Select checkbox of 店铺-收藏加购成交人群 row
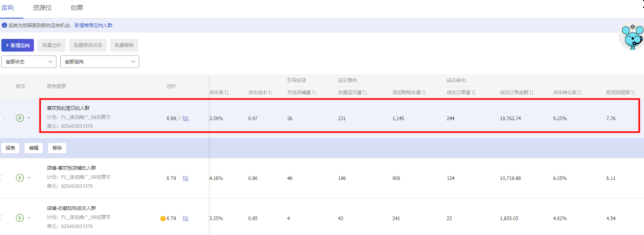 tap(1, 218)
